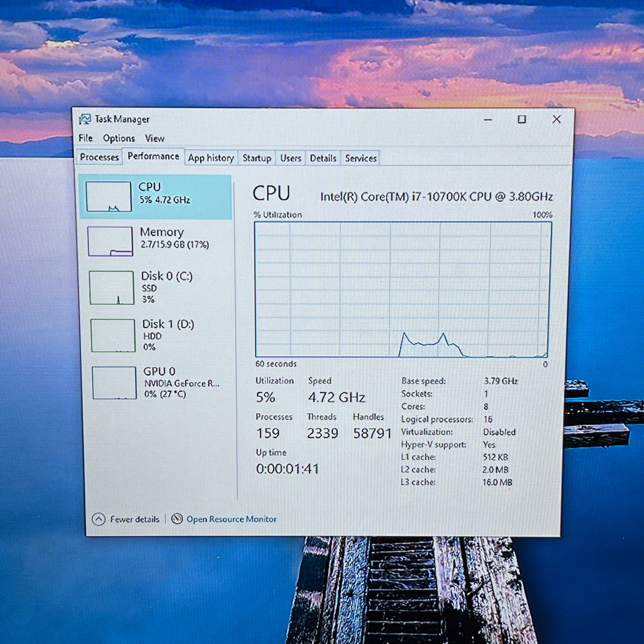This screenshot has width=644, height=644.
Task: Click the Intel Core i7-10700K CPU name
Action: pos(436,197)
